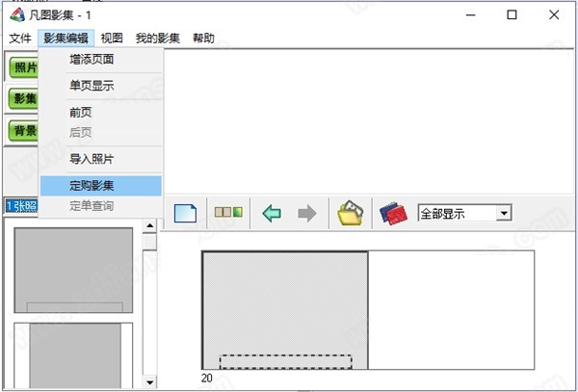Click the new blank page icon

(x=185, y=213)
